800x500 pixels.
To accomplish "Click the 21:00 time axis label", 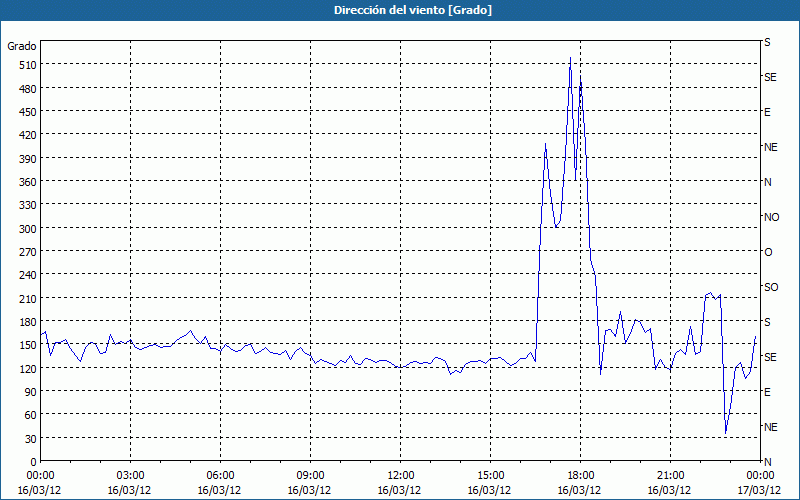I will pyautogui.click(x=670, y=476).
